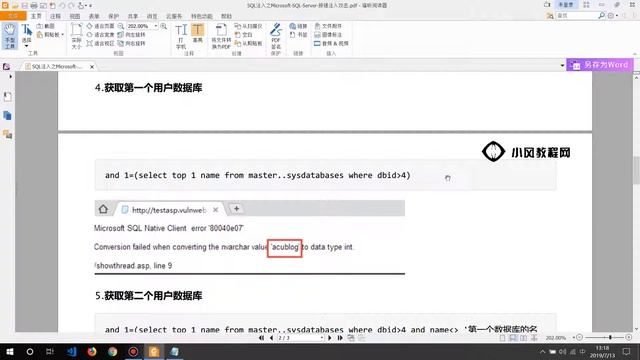The image size is (640, 360).
Task: Open the search options dropdown arrow
Action: (x=616, y=16)
